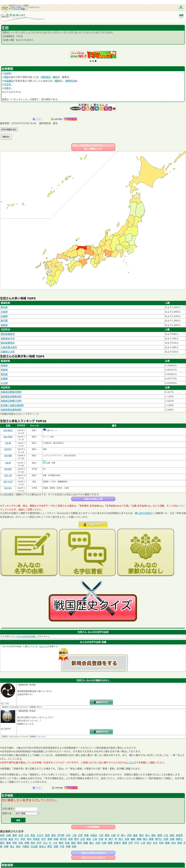Focus the 名字(漢字) search input field

click(x=26, y=809)
